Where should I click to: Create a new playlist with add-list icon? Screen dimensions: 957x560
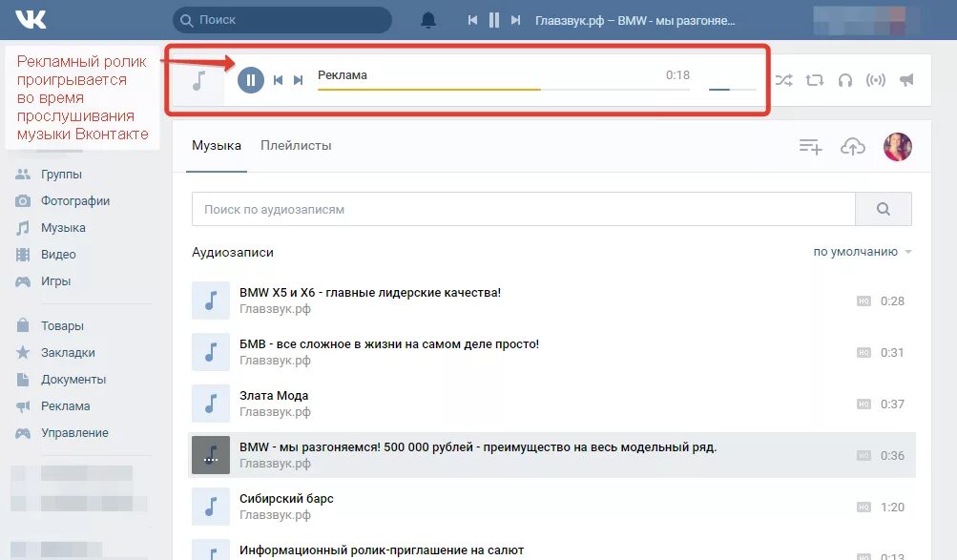pyautogui.click(x=810, y=146)
